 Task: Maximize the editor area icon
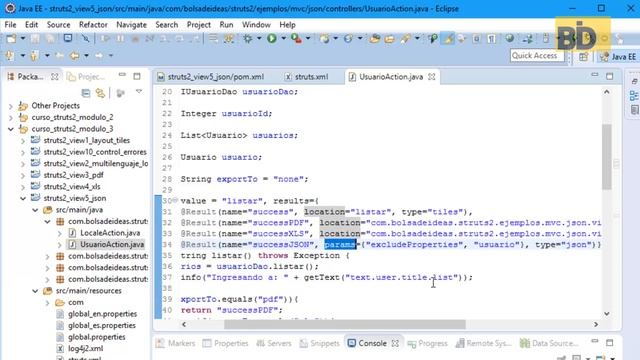point(609,76)
